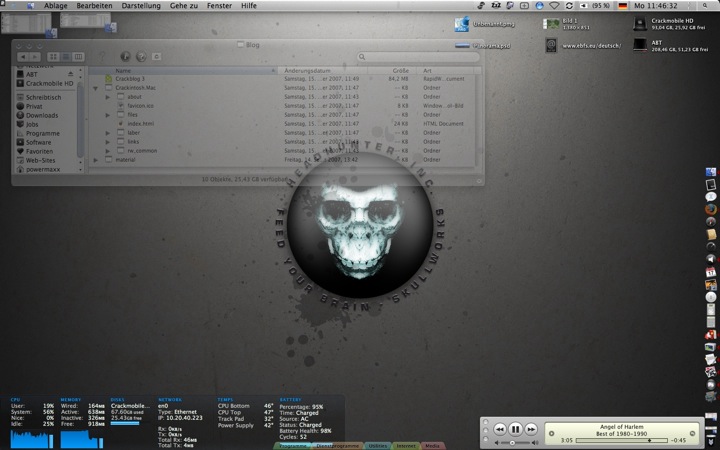Open Favoriten in the Finder sidebar
Image resolution: width=720 pixels, height=450 pixels.
(35, 151)
